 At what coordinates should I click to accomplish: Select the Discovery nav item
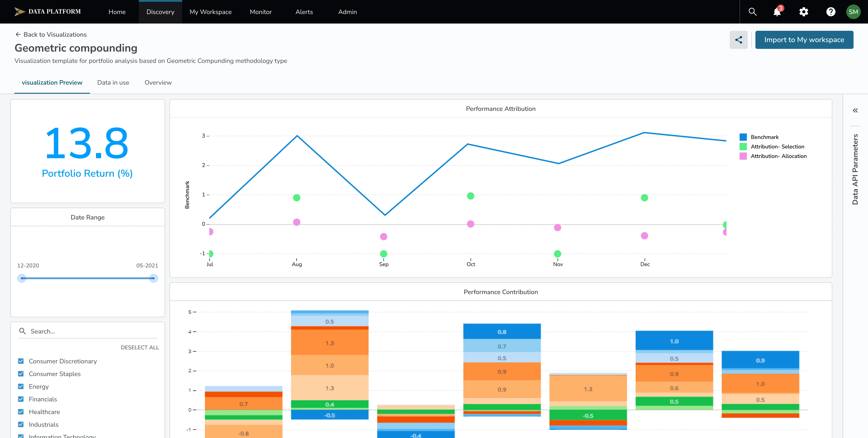point(160,12)
